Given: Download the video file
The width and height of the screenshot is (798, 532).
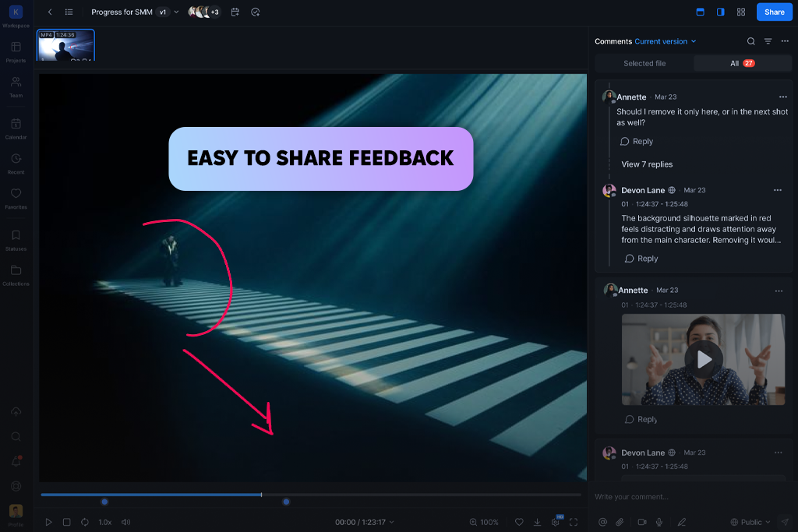Looking at the screenshot, I should click(537, 522).
